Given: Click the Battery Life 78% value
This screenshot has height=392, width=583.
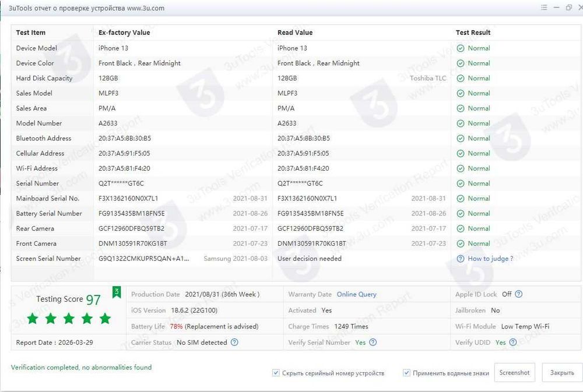Looking at the screenshot, I should (176, 327).
